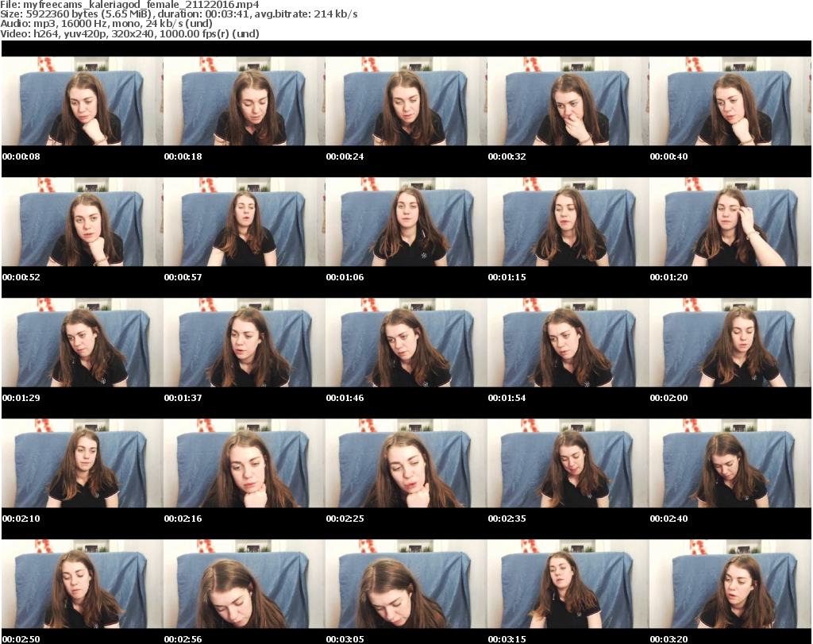Select the thumbnail at 00:00:08
The width and height of the screenshot is (813, 644).
click(83, 101)
